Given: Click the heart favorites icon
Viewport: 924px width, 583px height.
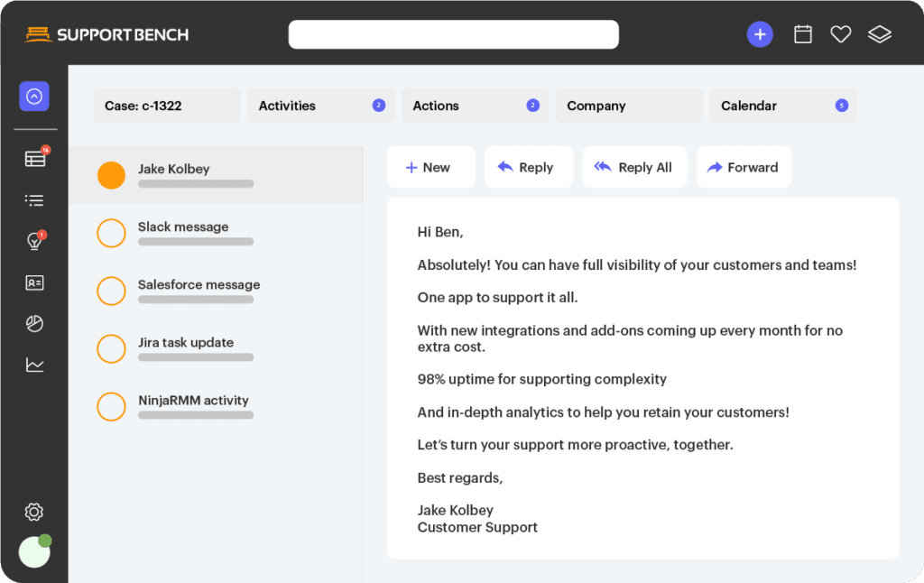Looking at the screenshot, I should coord(841,34).
